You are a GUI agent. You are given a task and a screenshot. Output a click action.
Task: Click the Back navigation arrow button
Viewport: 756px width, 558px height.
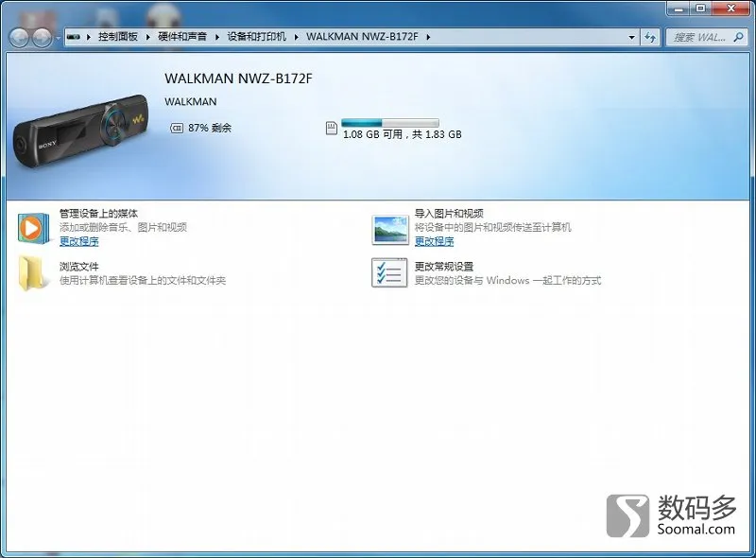pyautogui.click(x=19, y=37)
